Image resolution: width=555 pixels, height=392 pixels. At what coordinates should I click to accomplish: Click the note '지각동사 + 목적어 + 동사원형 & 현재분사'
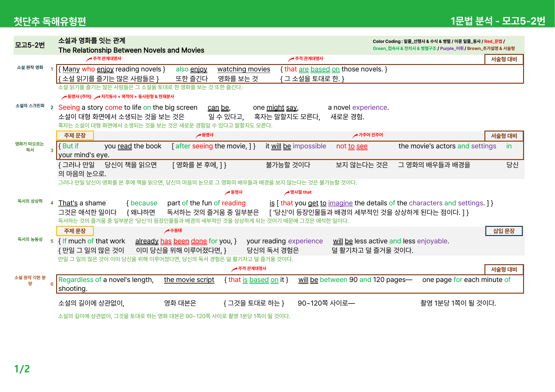click(137, 97)
